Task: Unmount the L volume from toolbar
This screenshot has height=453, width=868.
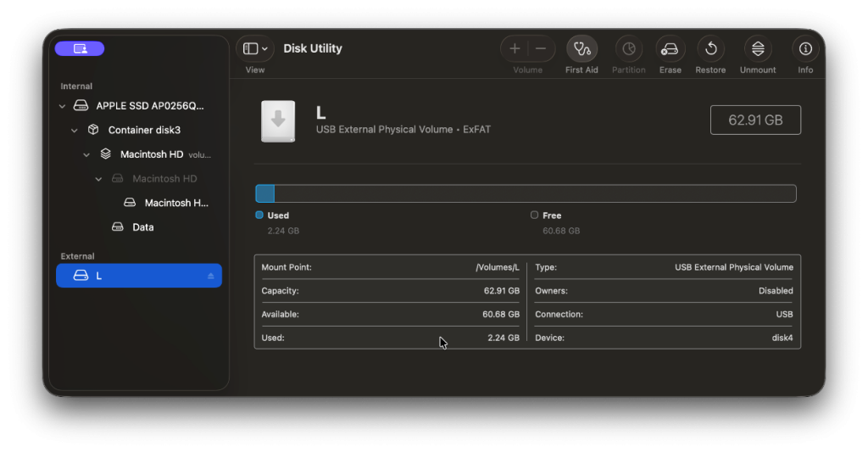Action: coord(758,49)
